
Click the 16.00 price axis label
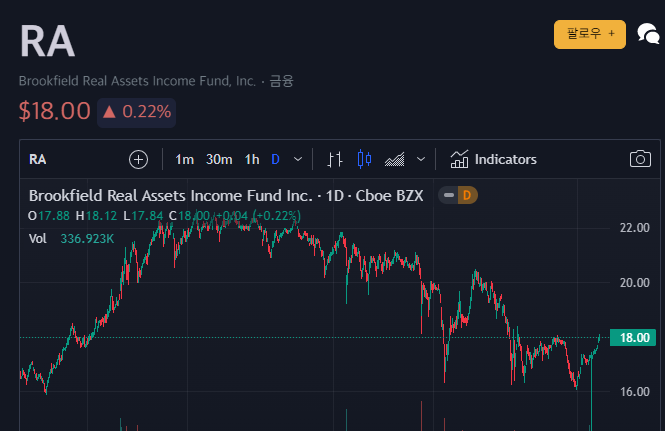(634, 392)
